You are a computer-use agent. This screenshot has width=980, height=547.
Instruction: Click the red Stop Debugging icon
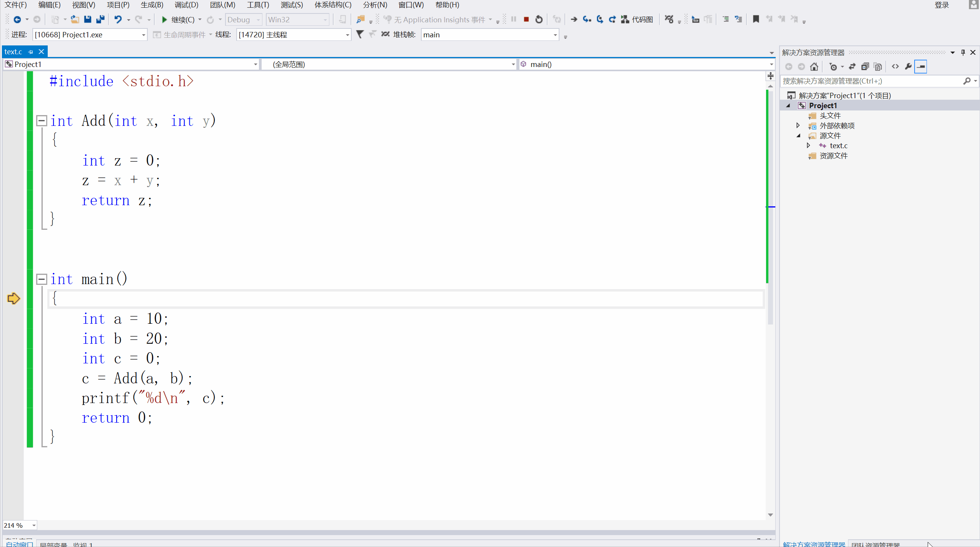[526, 19]
